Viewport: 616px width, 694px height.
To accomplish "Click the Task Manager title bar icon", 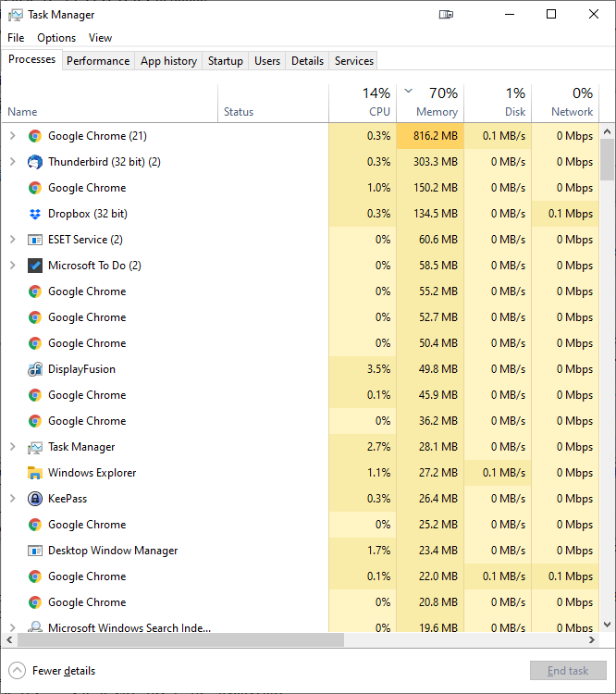I will [16, 15].
